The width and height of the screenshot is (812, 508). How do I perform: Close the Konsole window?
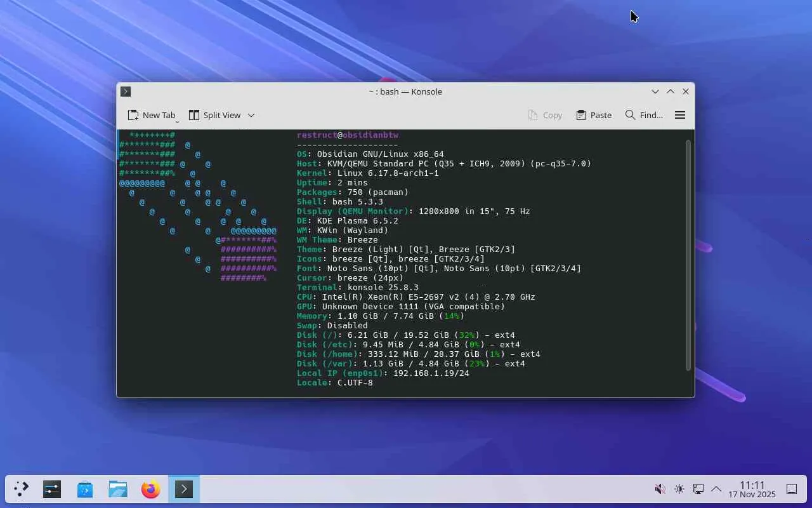686,91
